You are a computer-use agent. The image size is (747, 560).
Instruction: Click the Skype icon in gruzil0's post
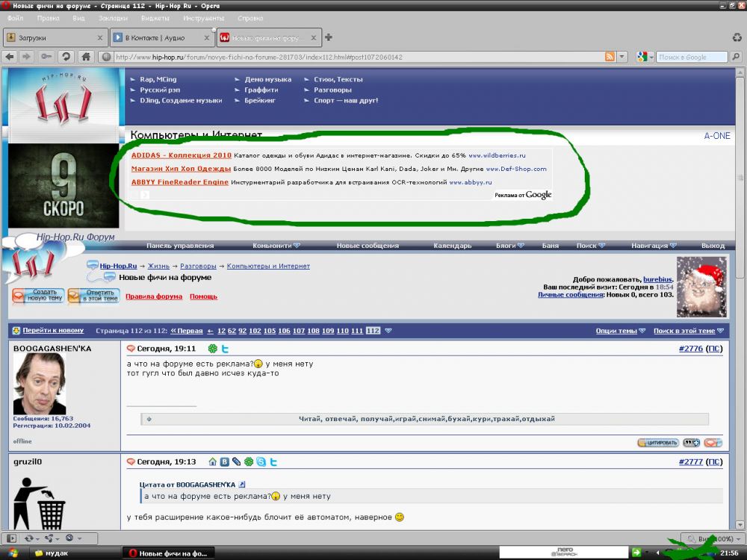[261, 461]
